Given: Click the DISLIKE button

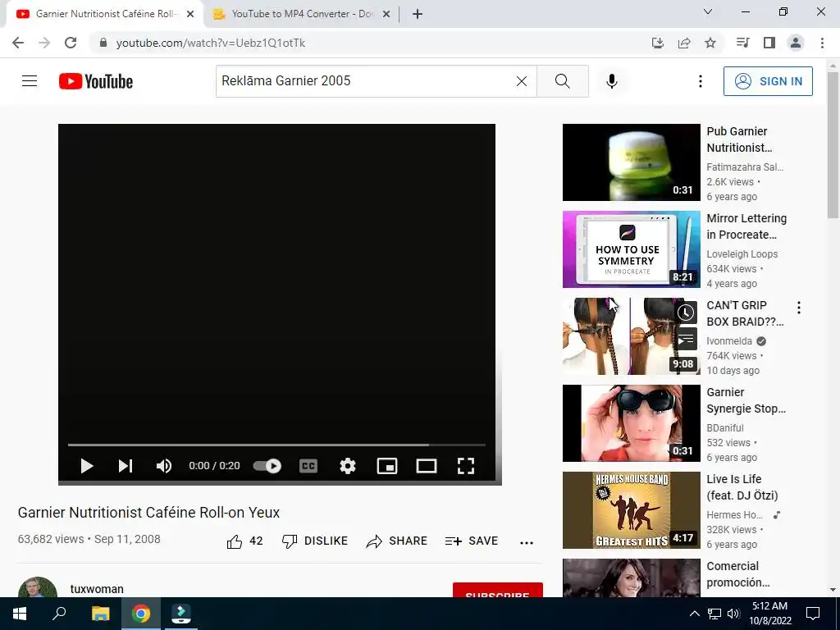Looking at the screenshot, I should point(315,541).
